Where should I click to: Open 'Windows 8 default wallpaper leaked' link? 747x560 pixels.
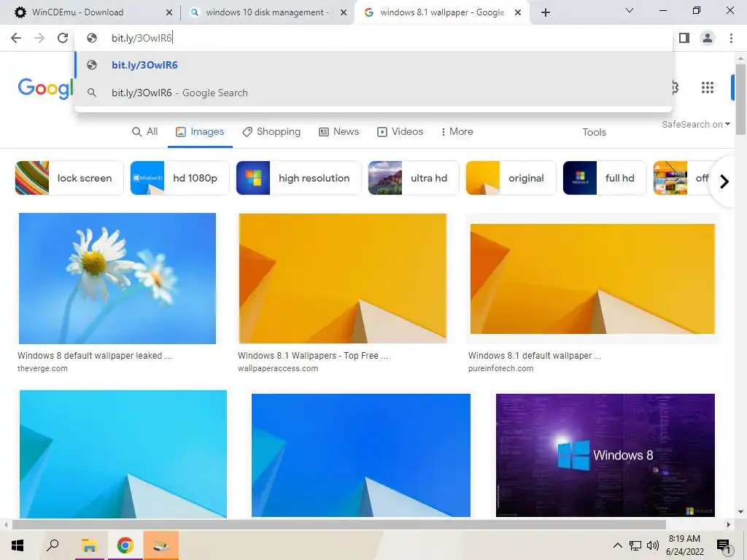point(95,356)
